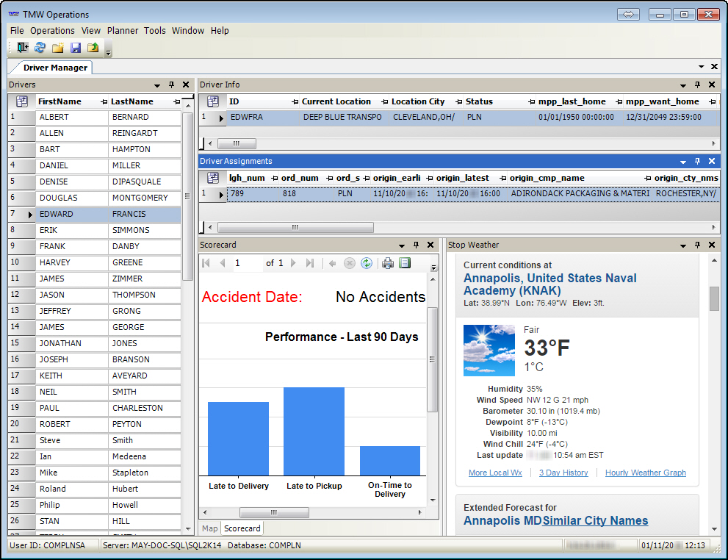Print the Scorecard report
The height and width of the screenshot is (560, 728).
click(x=387, y=263)
